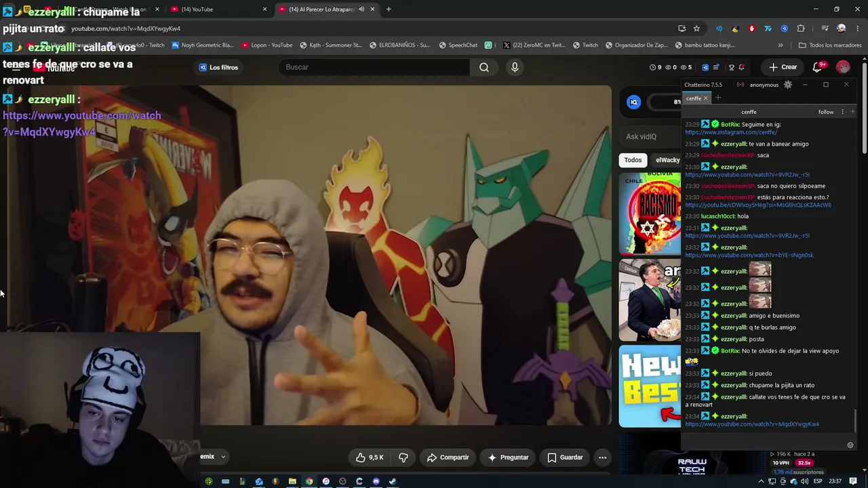Start voice search with the microphone icon
The image size is (868, 488).
point(515,67)
